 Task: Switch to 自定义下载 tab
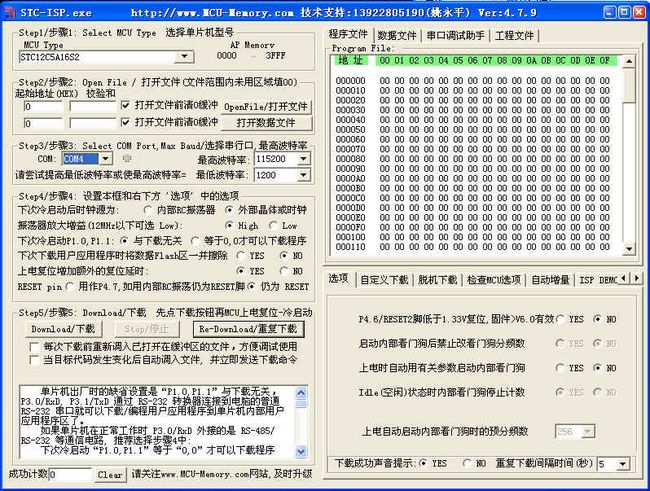384,280
